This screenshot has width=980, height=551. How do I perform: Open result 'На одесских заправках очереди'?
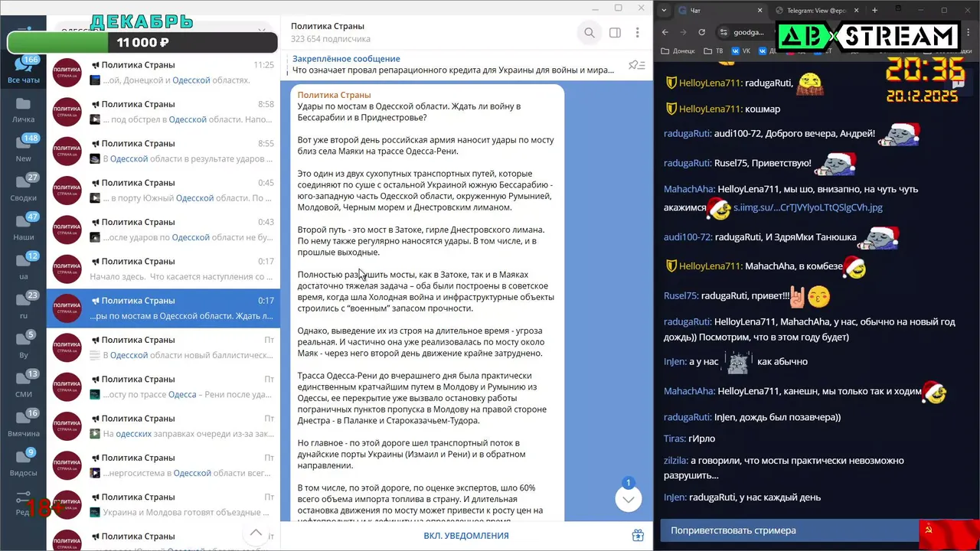point(163,426)
